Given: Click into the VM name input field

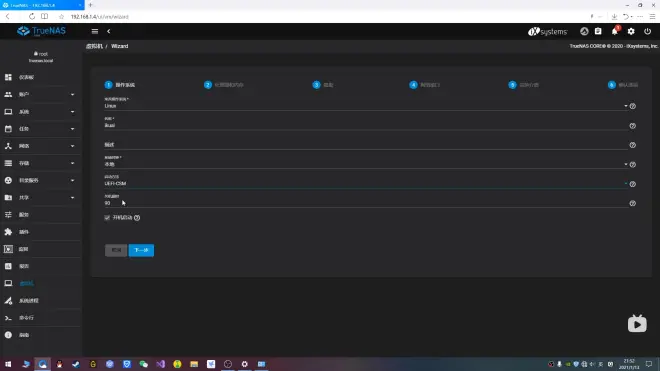Looking at the screenshot, I should point(365,125).
